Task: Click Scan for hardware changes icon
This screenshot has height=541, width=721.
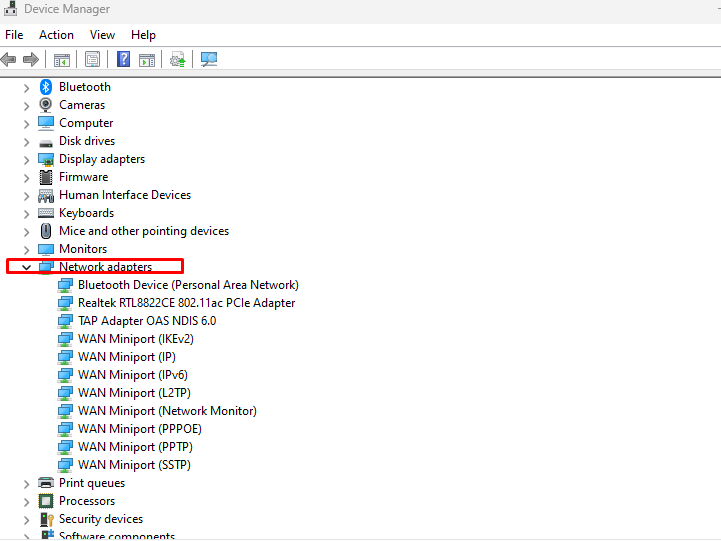Action: point(208,59)
